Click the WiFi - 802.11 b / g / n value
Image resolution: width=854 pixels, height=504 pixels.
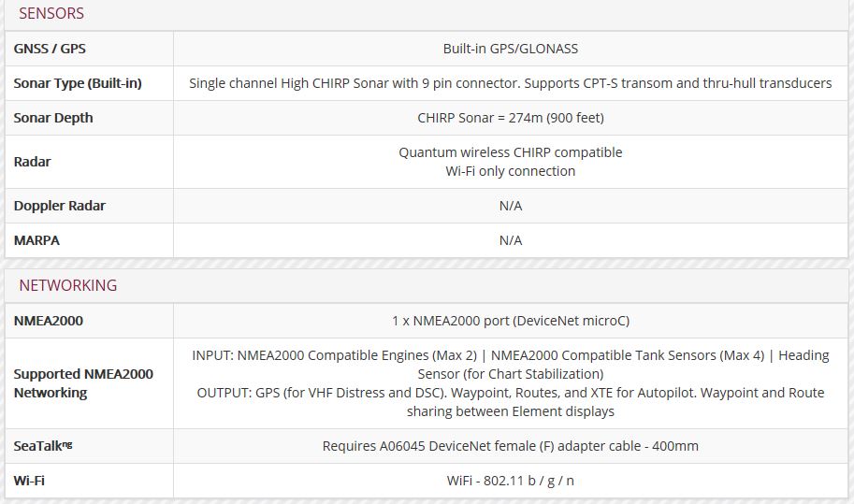[511, 481]
